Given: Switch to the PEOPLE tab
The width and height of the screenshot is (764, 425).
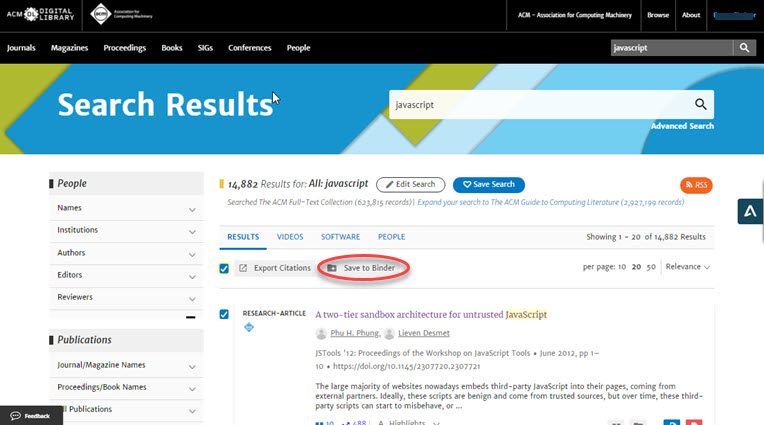Looking at the screenshot, I should (391, 237).
